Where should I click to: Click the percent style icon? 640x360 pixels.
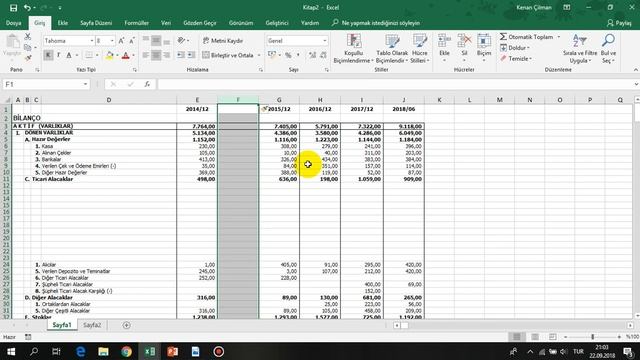click(288, 55)
